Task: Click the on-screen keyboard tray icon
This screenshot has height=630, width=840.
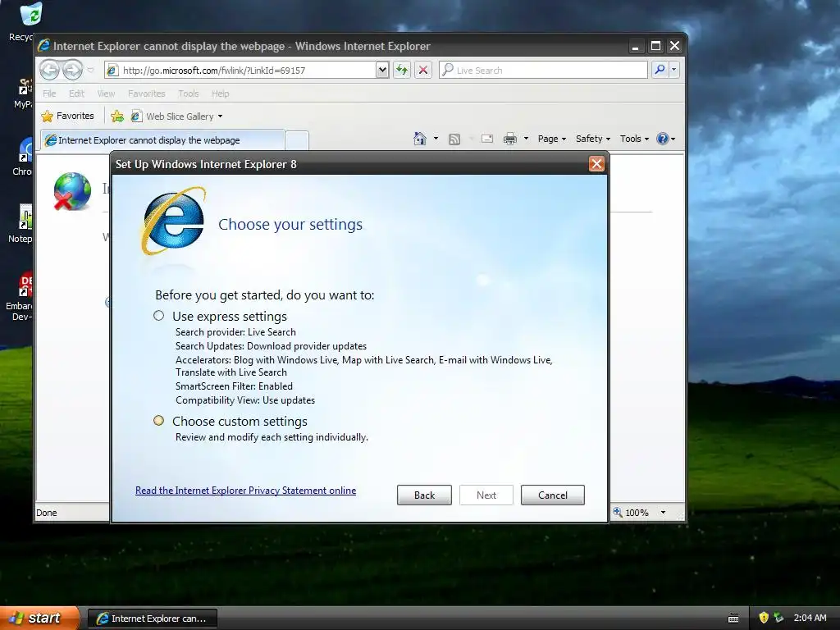Action: 733,619
